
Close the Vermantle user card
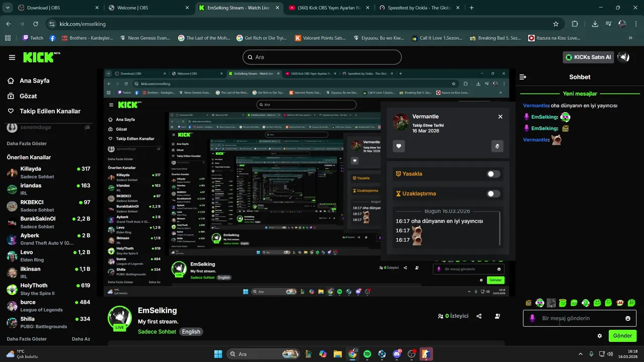[500, 117]
